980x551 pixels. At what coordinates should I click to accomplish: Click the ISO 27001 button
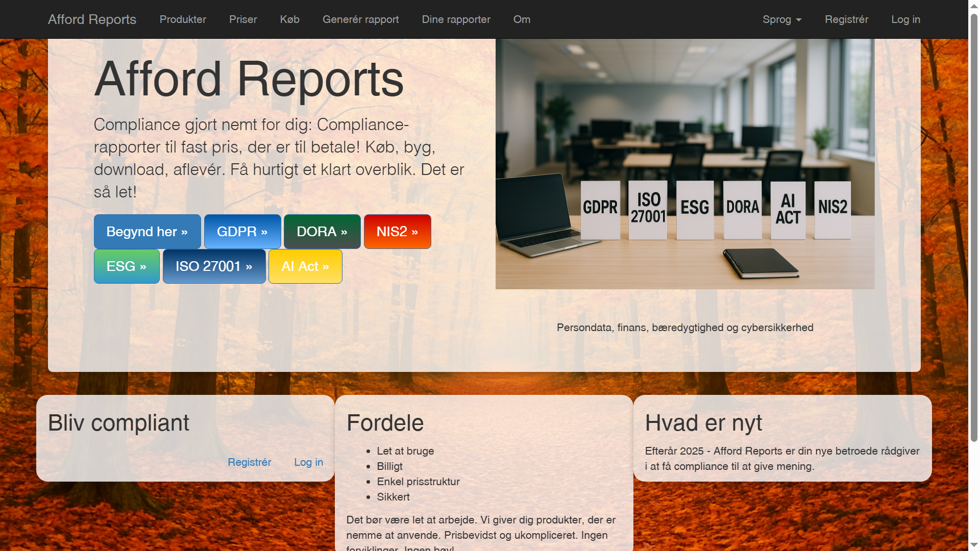pyautogui.click(x=214, y=266)
